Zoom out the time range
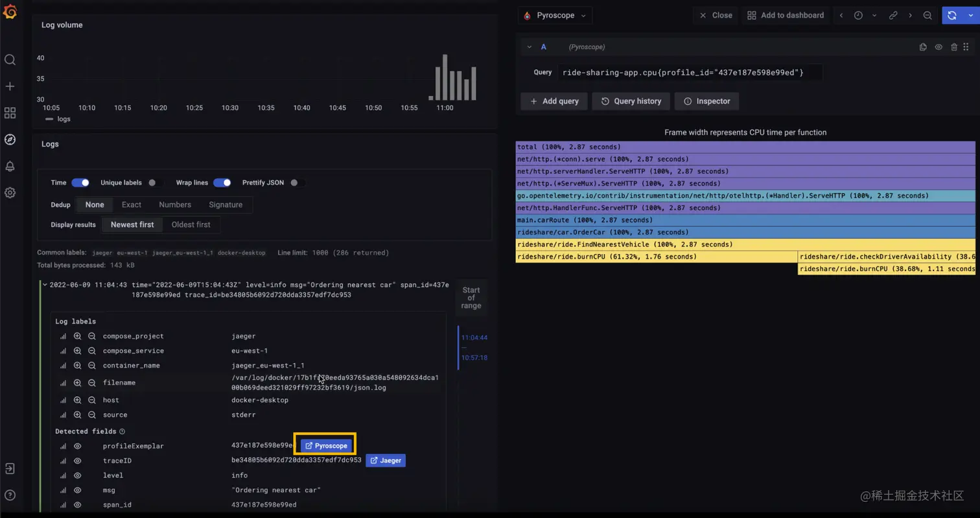The image size is (980, 518). point(927,16)
